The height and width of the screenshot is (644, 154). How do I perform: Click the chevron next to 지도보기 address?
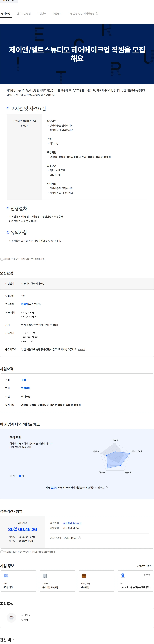click(x=87, y=350)
